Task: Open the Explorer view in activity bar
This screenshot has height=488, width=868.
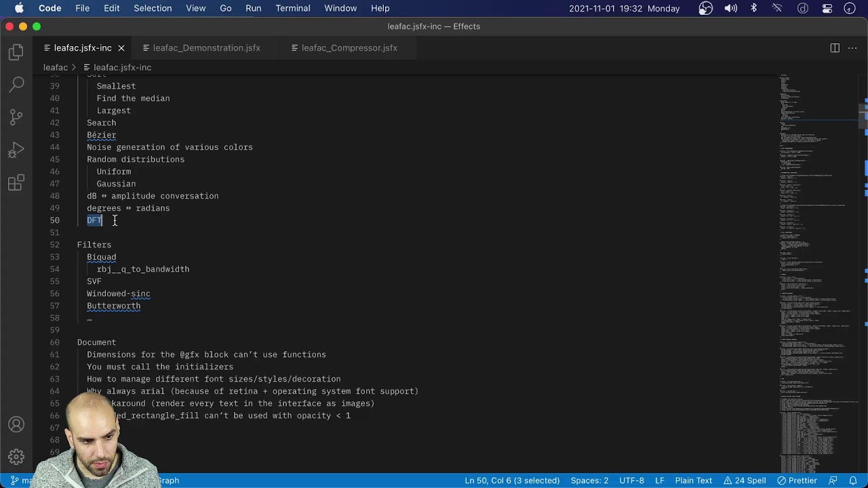Action: click(16, 52)
